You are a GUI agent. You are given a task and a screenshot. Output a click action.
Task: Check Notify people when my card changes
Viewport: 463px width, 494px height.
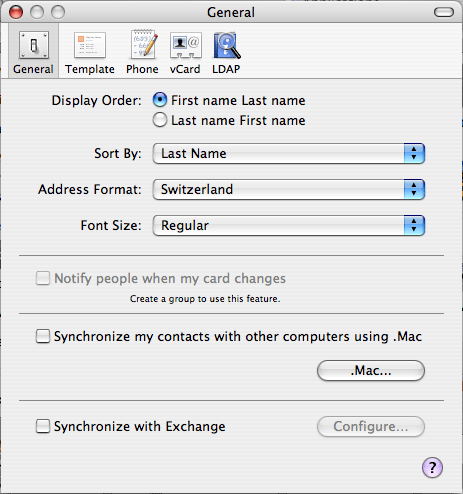coord(43,278)
